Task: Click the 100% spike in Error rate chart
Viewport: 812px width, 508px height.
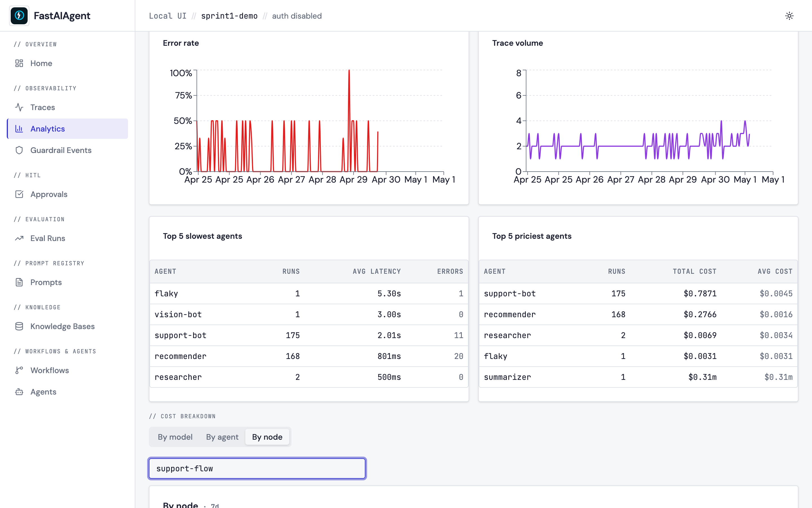Action: tap(349, 71)
